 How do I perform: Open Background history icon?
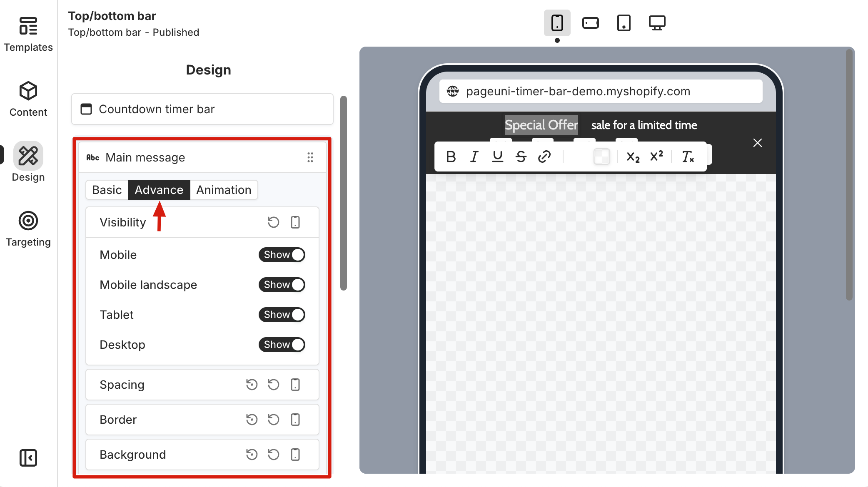pos(252,455)
